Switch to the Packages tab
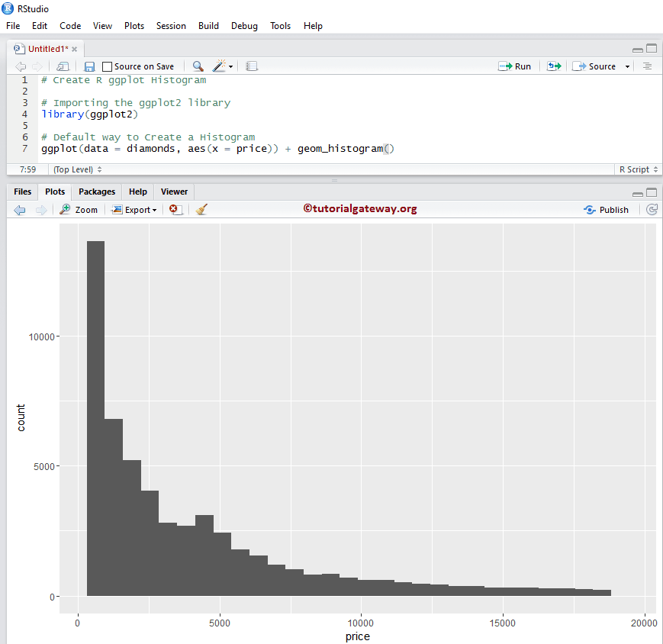 click(96, 192)
